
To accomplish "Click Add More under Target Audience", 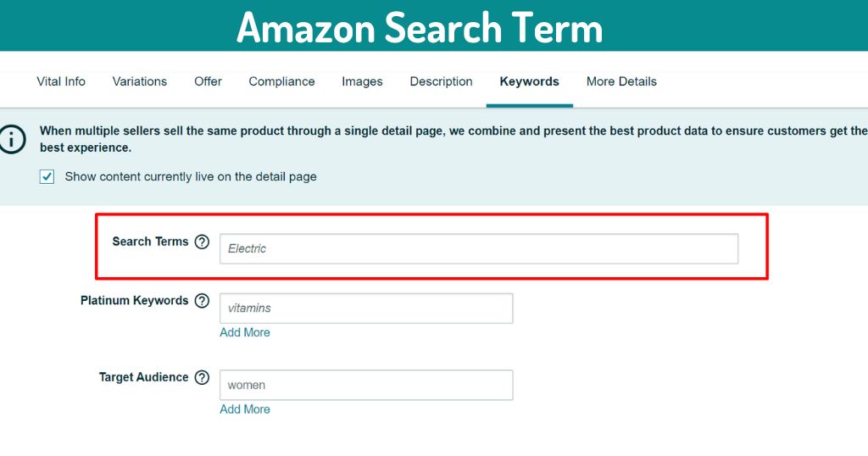I will coord(245,409).
